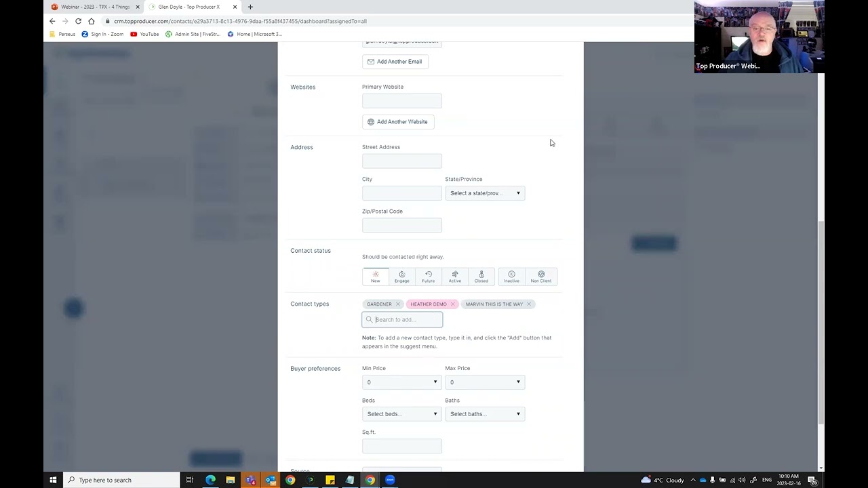Open the weather widget showing 4°C Cloudy
The height and width of the screenshot is (488, 868).
point(663,480)
